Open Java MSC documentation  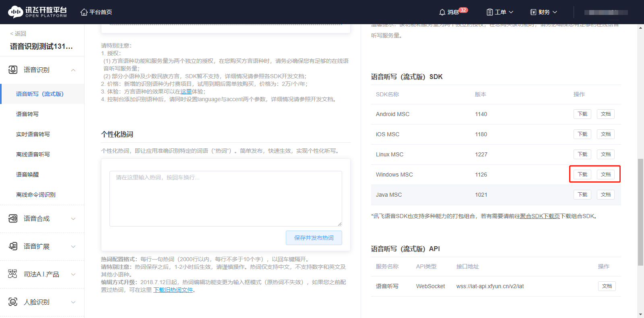click(x=606, y=195)
